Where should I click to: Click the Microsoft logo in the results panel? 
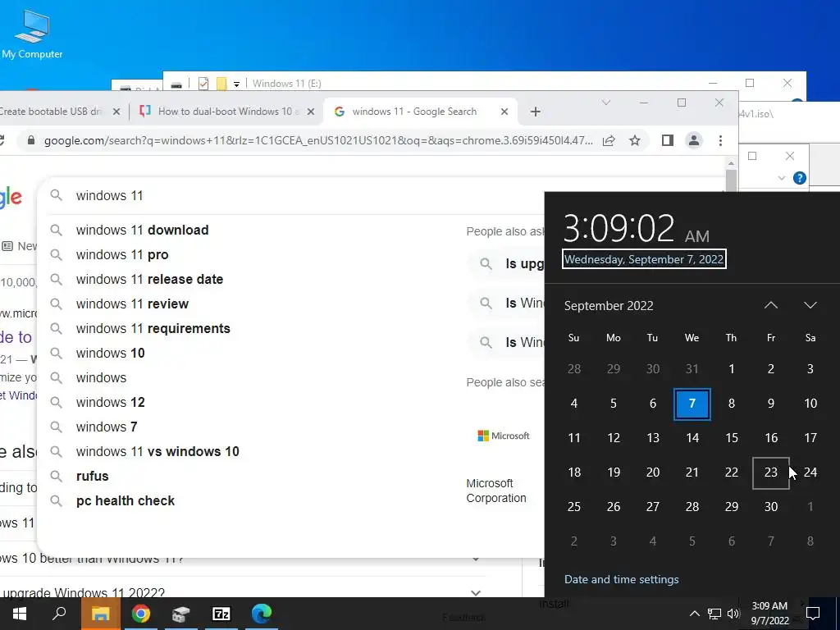tap(504, 436)
